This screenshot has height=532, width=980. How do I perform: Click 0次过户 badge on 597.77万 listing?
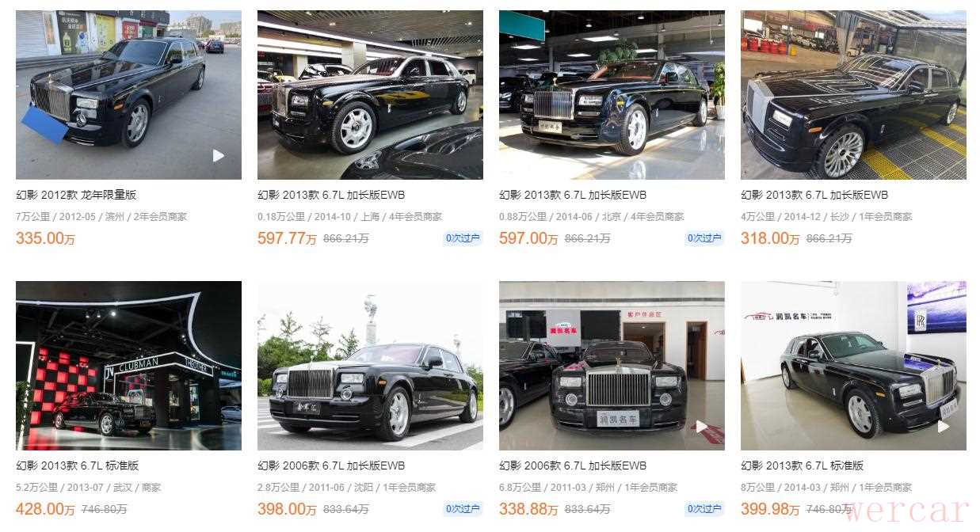(463, 238)
